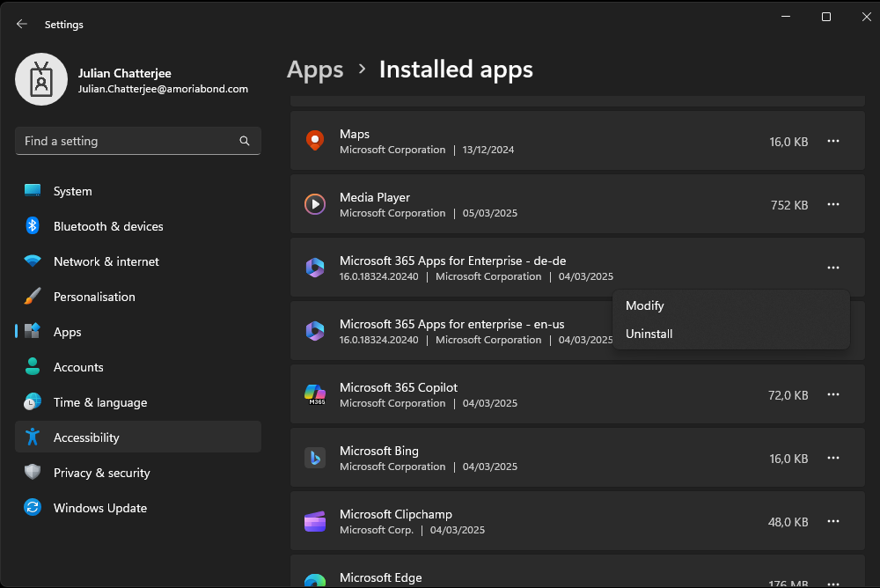Viewport: 880px width, 588px height.
Task: Focus the Find a setting search box
Action: tap(138, 141)
